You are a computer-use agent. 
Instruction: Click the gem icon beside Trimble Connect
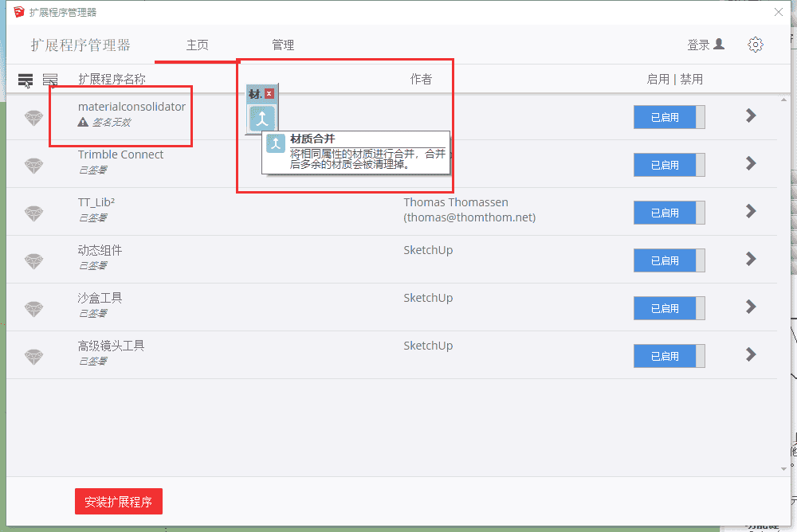(34, 166)
